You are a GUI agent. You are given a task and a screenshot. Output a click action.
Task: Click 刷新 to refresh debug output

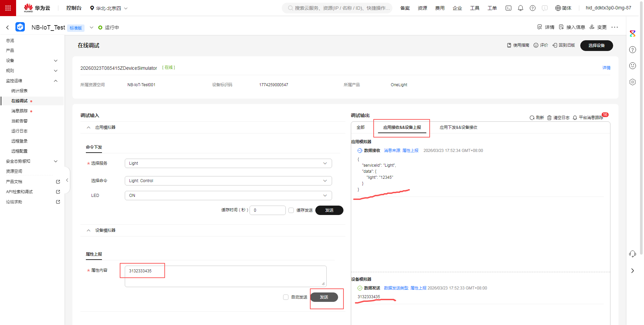pos(537,118)
